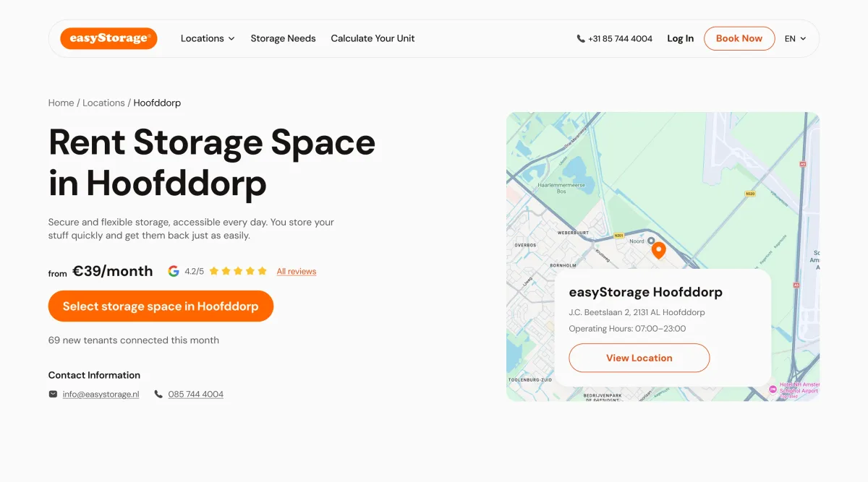Click Log In link

point(680,39)
